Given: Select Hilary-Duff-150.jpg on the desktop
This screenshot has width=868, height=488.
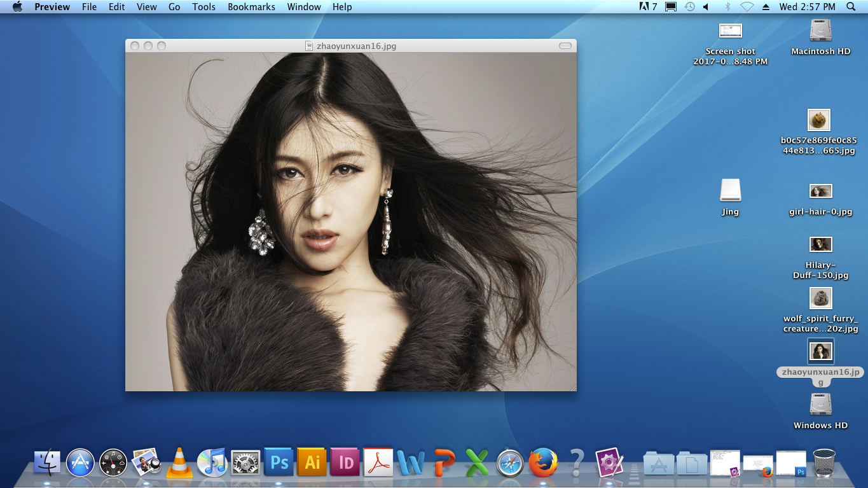Looking at the screenshot, I should (821, 244).
